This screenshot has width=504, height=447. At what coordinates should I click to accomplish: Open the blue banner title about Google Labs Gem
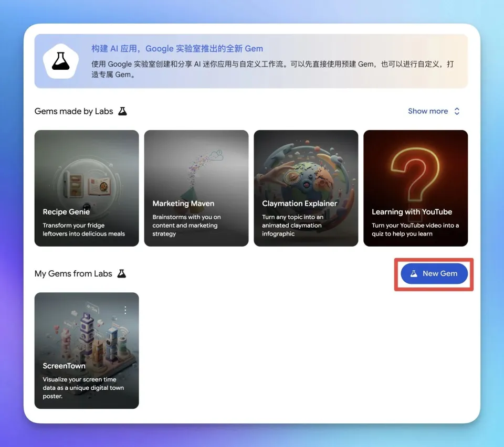177,49
